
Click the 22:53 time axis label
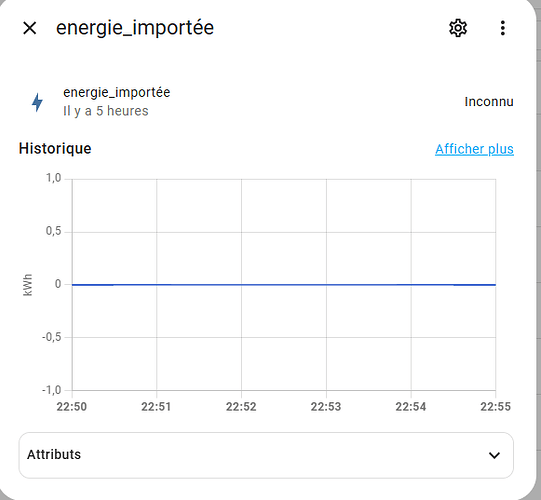(326, 406)
